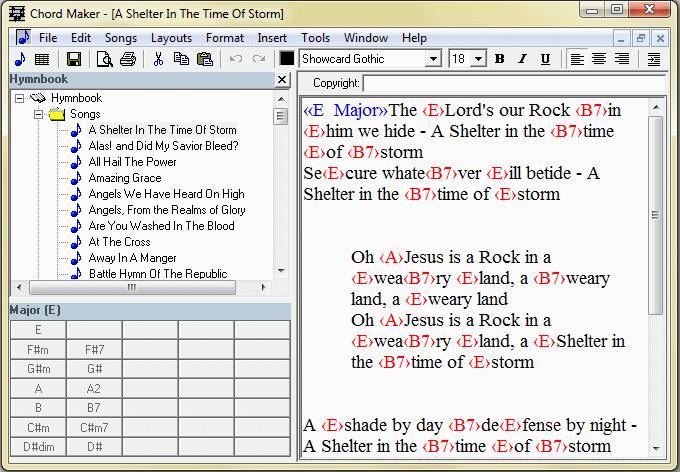
Task: Click the chord grid table toolbar icon
Action: point(42,59)
